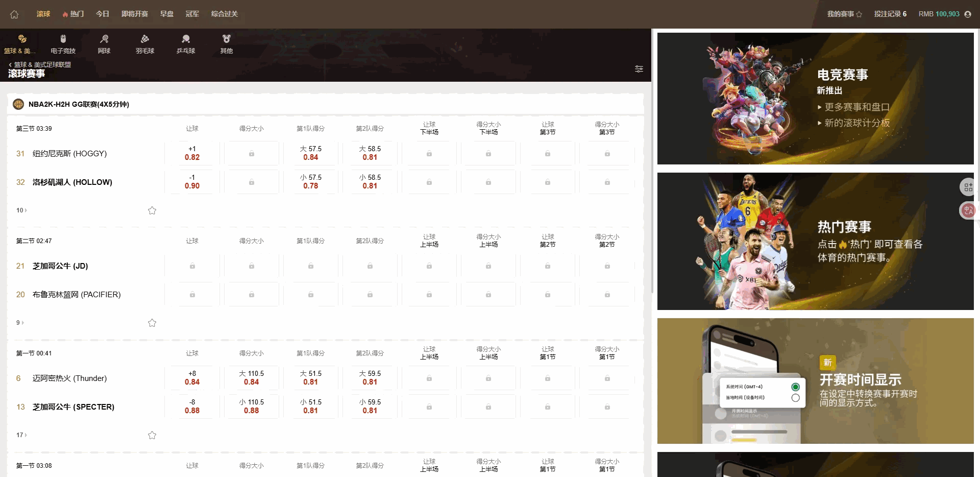Click the home icon in top navigation
The width and height of the screenshot is (980, 477).
point(14,14)
